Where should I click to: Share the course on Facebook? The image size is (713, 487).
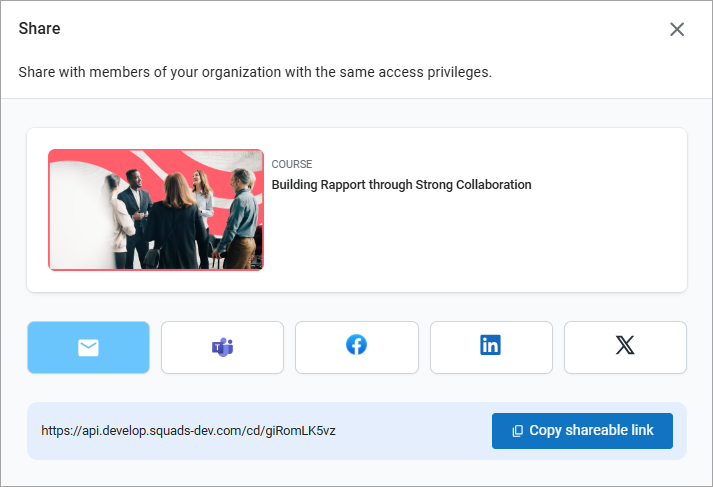click(356, 346)
